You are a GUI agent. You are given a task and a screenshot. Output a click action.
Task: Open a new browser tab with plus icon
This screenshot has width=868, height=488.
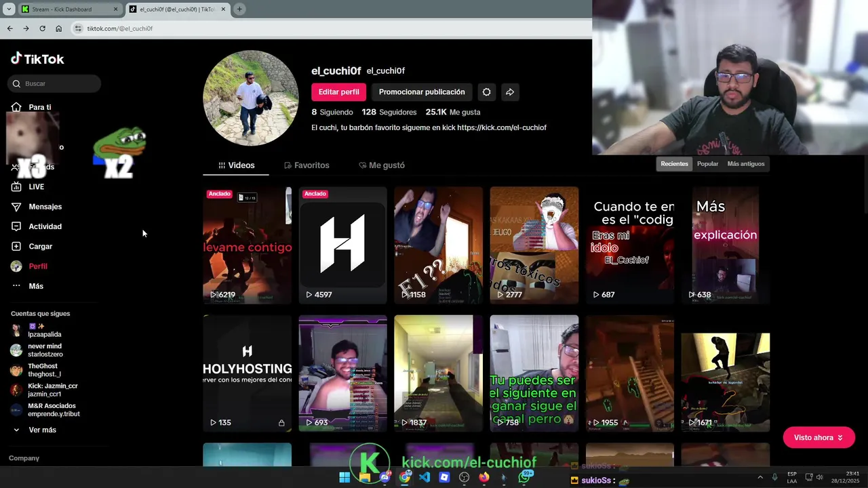pyautogui.click(x=239, y=9)
